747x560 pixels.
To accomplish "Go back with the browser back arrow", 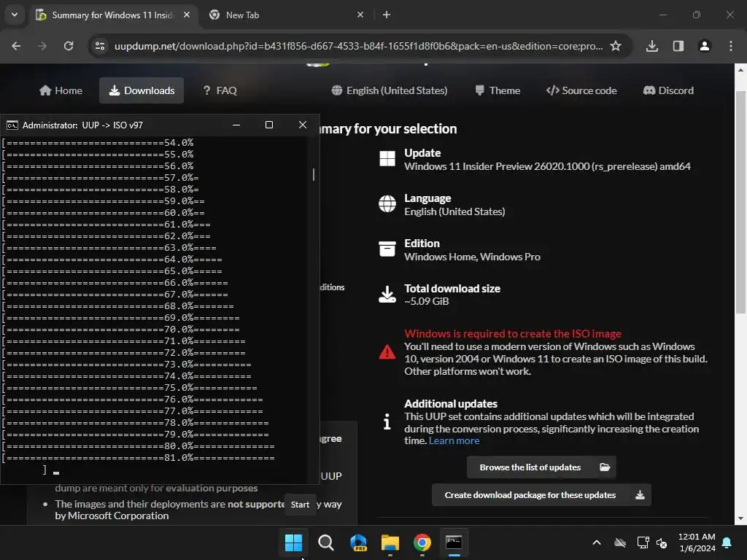I will (x=16, y=46).
